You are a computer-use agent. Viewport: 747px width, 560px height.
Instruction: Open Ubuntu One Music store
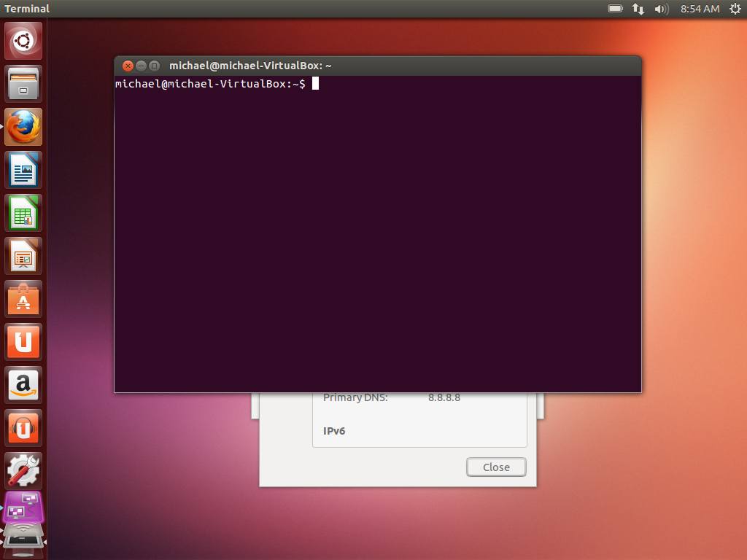click(23, 428)
